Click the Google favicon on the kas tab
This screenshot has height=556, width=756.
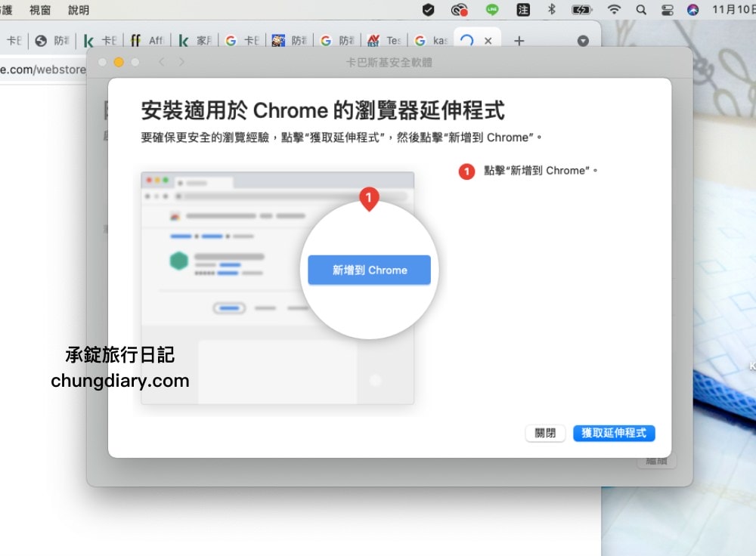pos(419,41)
